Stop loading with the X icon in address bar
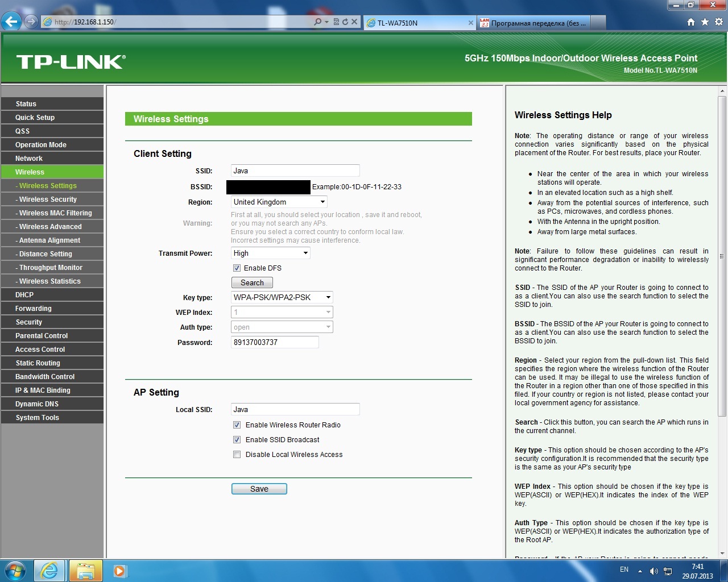728x582 pixels. pyautogui.click(x=354, y=22)
